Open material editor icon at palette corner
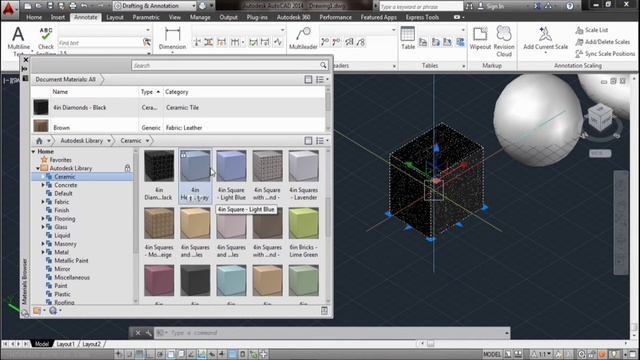This screenshot has height=360, width=640. (324, 311)
